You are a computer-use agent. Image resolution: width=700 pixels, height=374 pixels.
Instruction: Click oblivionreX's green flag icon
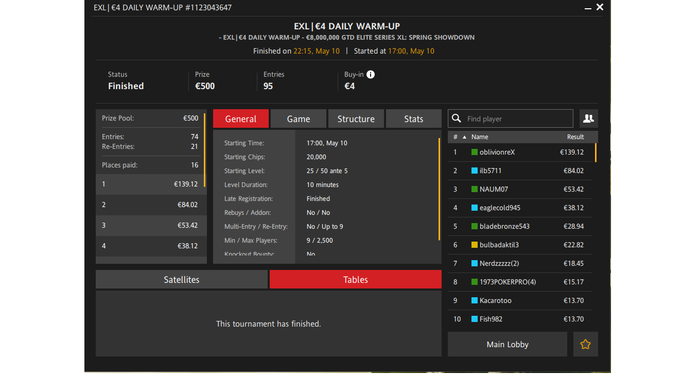coord(475,152)
